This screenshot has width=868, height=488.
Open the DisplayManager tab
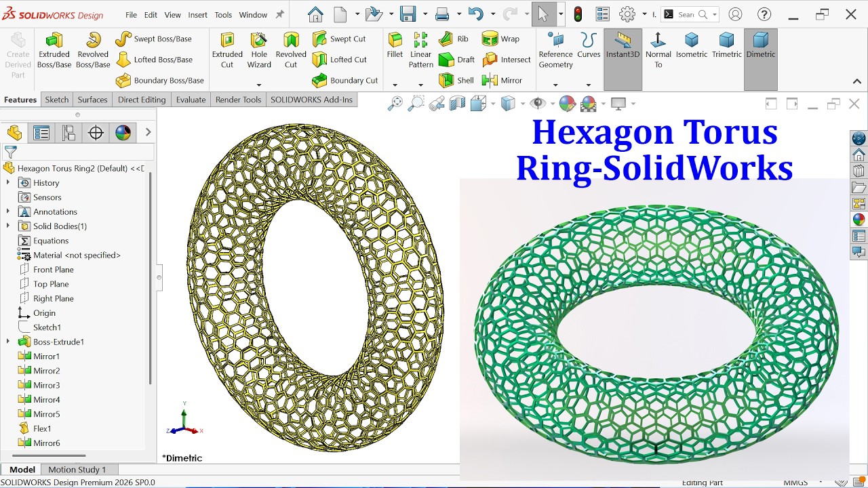(x=123, y=133)
